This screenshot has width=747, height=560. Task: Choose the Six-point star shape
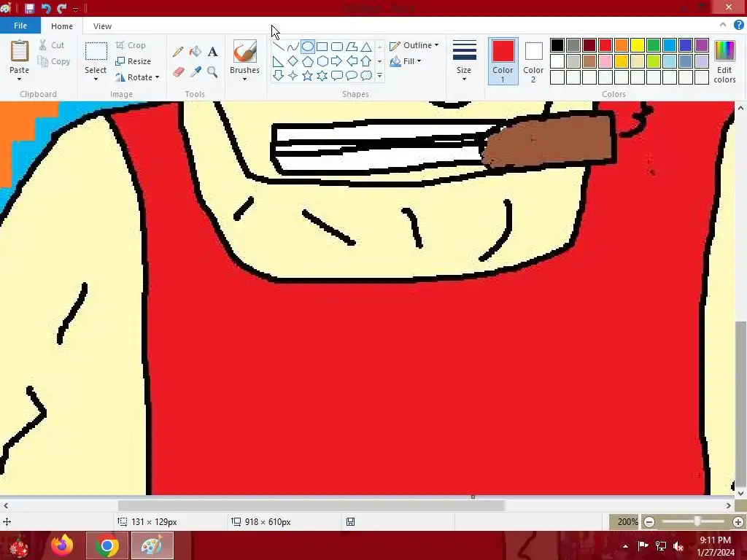point(322,75)
